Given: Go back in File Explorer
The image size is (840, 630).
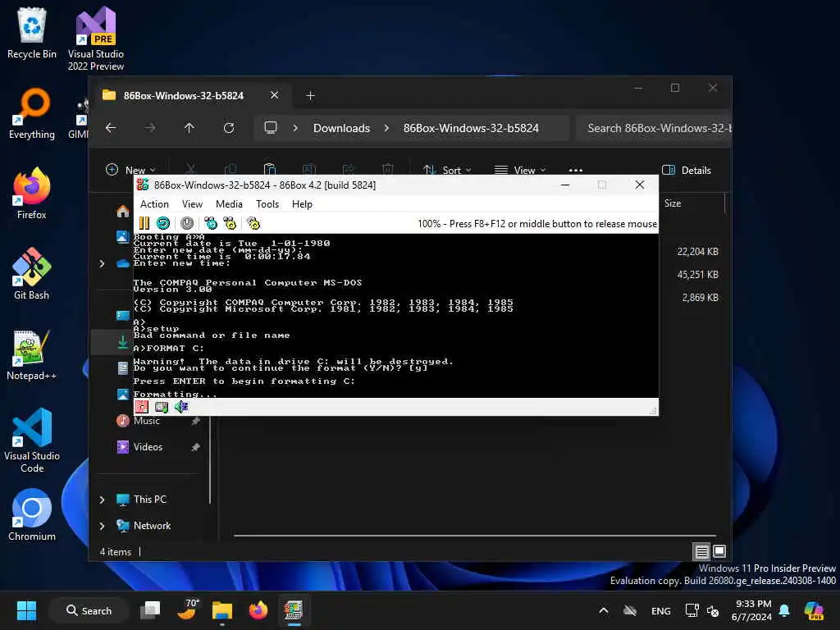Looking at the screenshot, I should [111, 128].
